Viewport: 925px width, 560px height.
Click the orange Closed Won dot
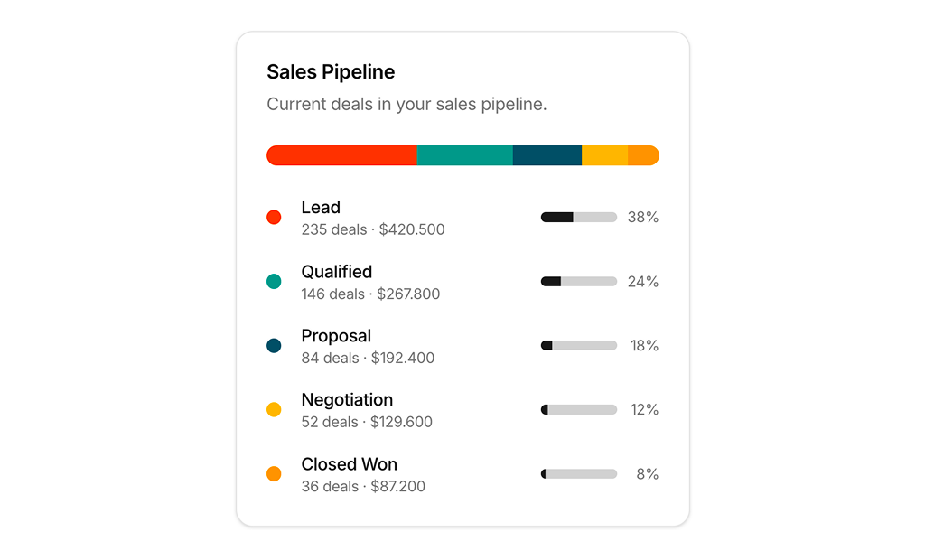pos(274,474)
